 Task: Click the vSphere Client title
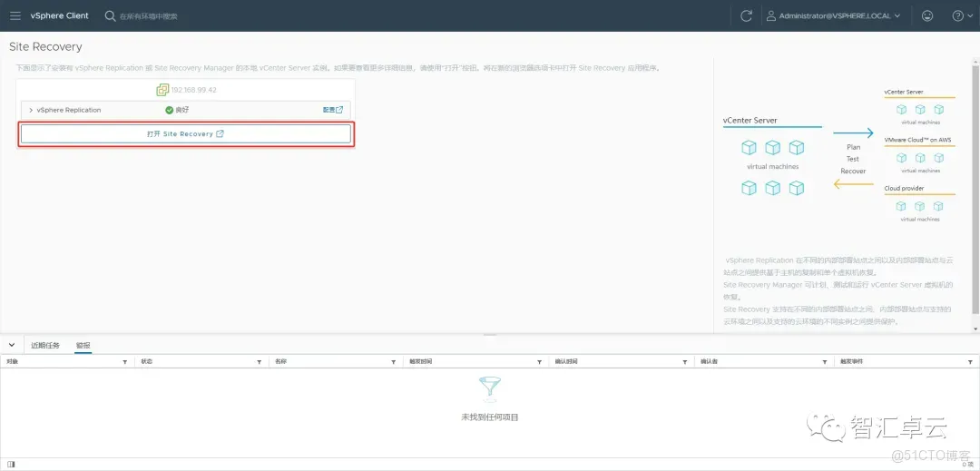point(59,15)
